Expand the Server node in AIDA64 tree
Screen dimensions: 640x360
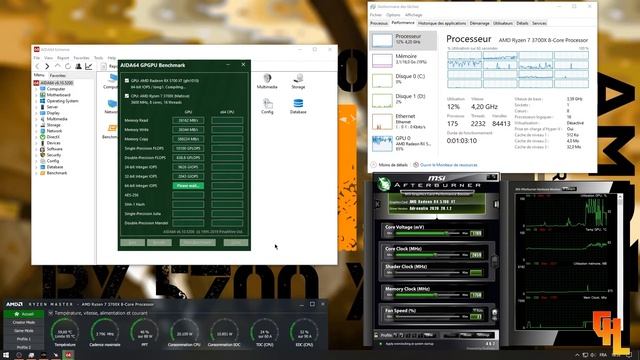pyautogui.click(x=36, y=107)
